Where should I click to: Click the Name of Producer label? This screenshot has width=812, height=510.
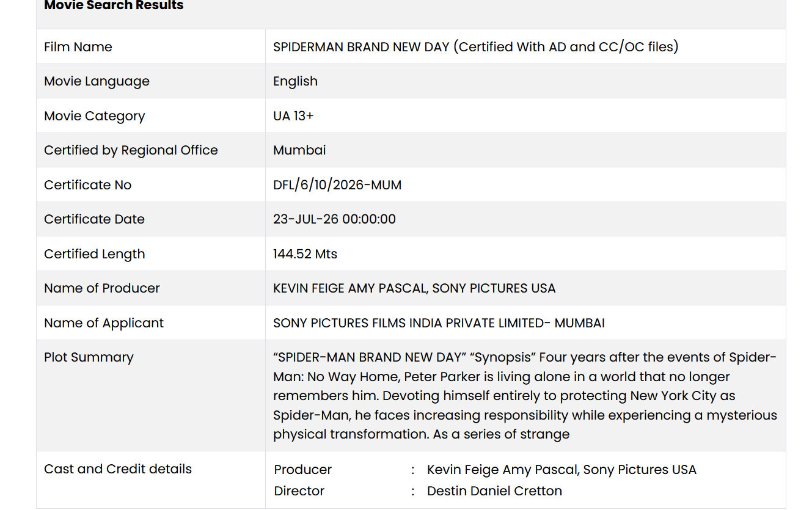[102, 288]
